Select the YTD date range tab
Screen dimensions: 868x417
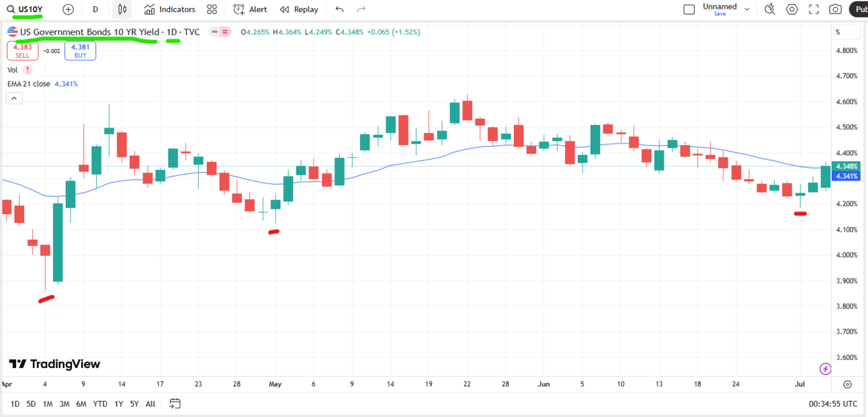click(100, 404)
